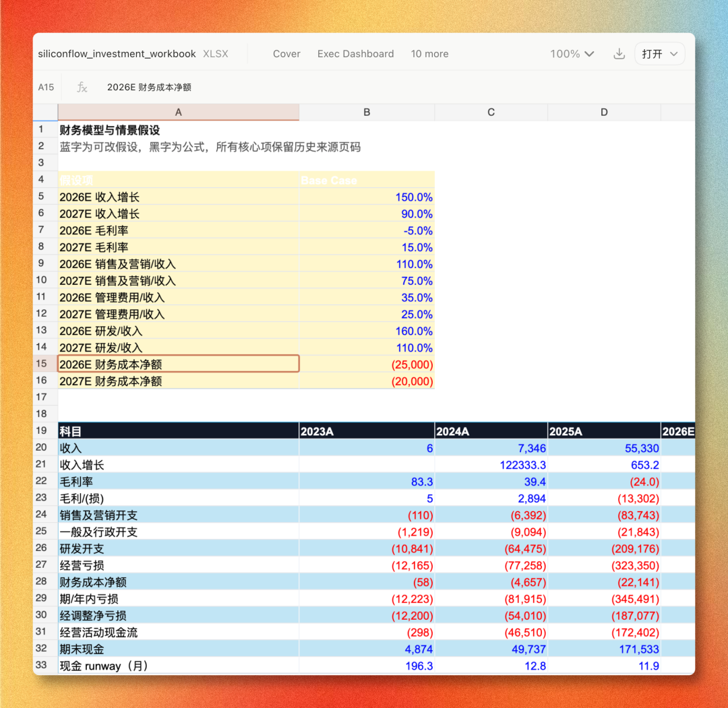728x708 pixels.
Task: Click the 2023A column header cell
Action: 367,431
